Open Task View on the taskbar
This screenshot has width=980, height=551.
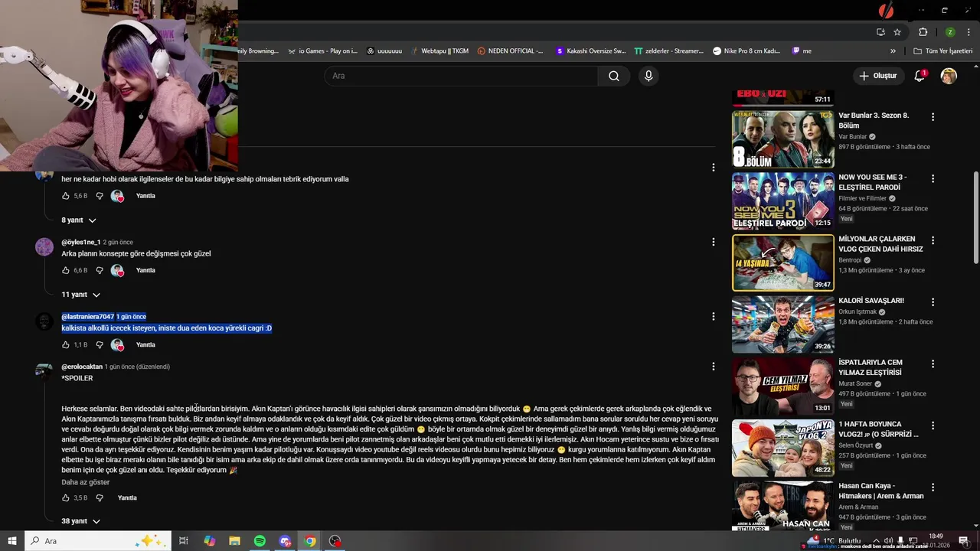(x=184, y=541)
